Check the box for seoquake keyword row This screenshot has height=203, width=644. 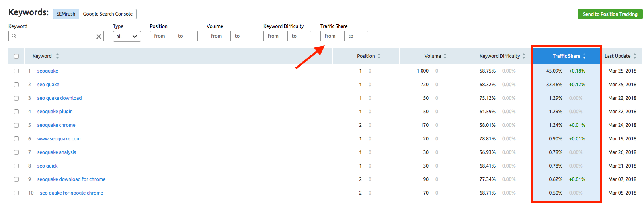tap(16, 71)
